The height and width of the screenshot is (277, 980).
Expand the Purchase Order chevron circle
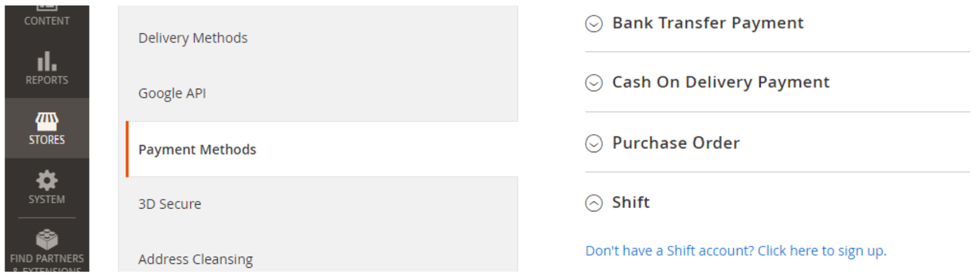pyautogui.click(x=594, y=143)
